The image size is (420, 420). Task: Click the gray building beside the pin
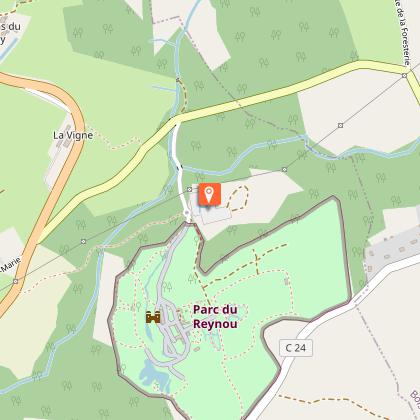(x=215, y=215)
